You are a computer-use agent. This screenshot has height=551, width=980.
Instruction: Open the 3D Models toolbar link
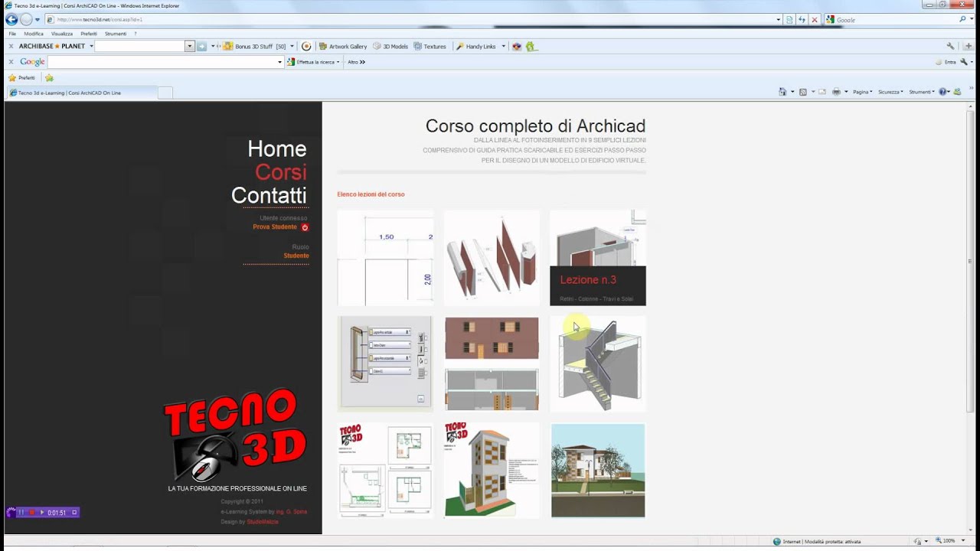tap(390, 47)
